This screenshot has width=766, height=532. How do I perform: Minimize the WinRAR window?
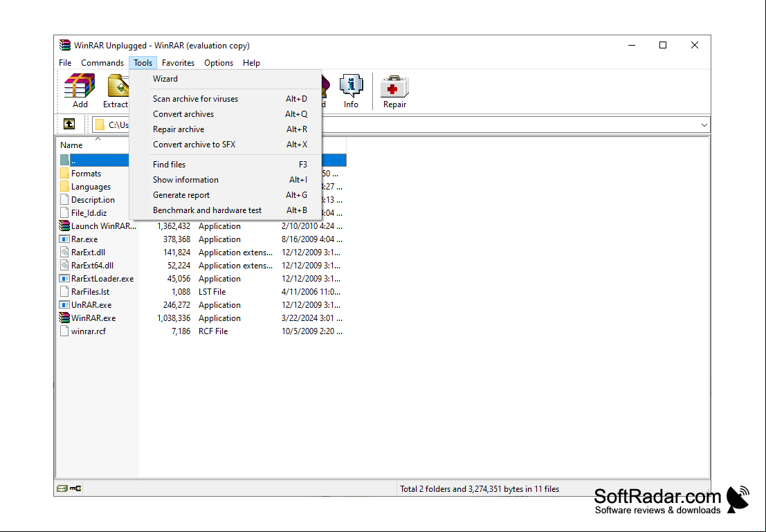pos(632,45)
